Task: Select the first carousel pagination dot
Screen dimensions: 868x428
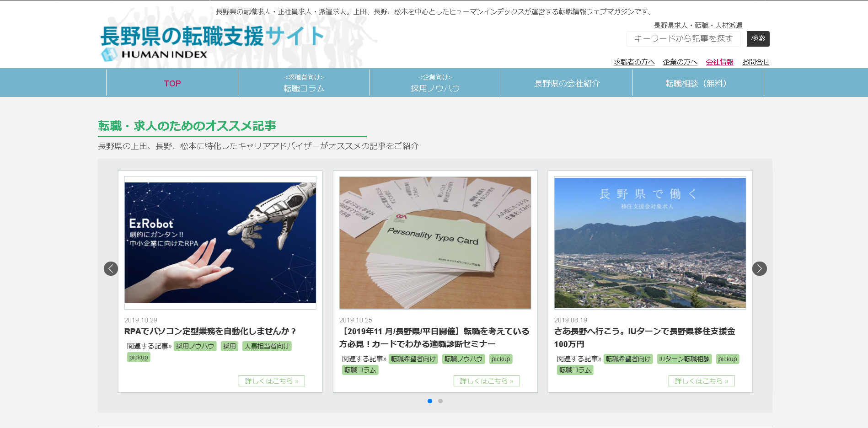Action: click(430, 401)
